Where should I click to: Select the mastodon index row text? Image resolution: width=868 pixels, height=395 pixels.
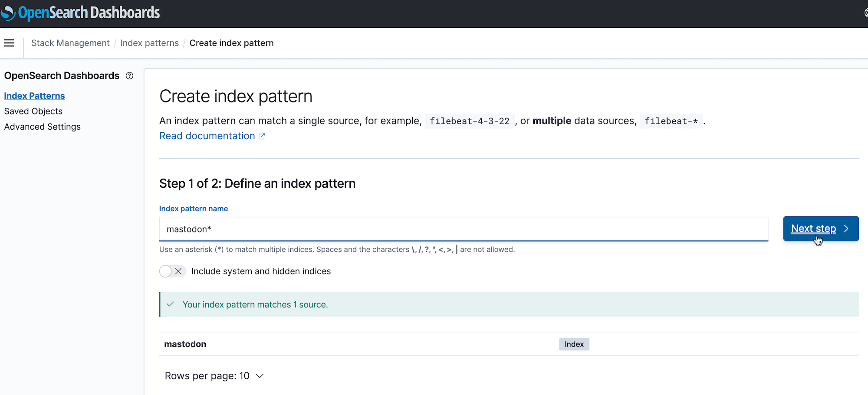point(185,344)
